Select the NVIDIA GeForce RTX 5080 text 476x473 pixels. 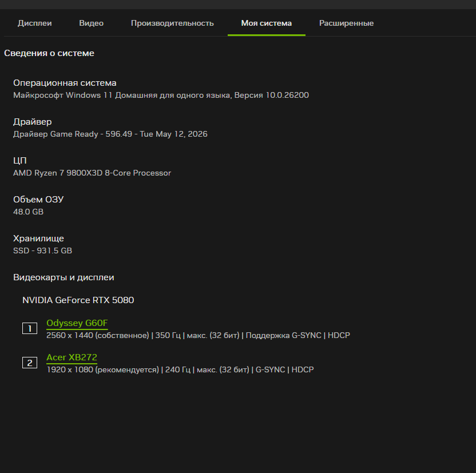click(78, 300)
